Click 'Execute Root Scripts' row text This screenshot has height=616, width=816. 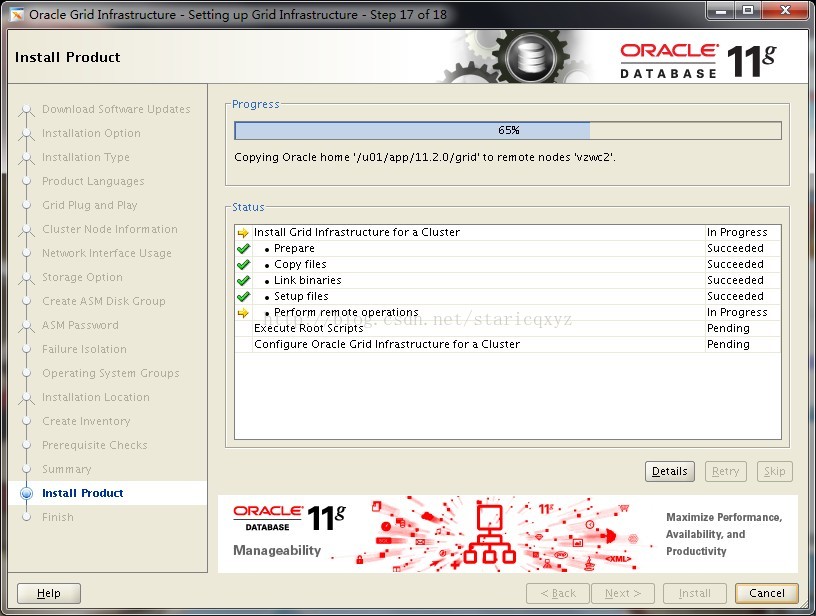(309, 328)
